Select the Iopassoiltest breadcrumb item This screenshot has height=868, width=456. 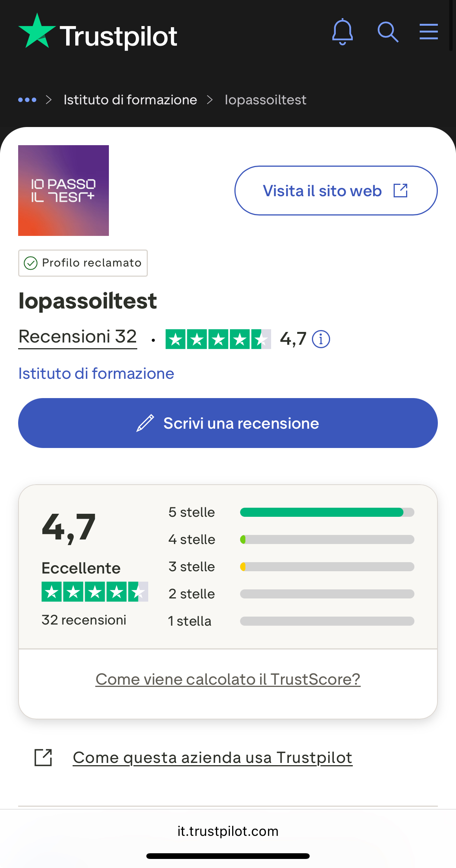tap(265, 100)
